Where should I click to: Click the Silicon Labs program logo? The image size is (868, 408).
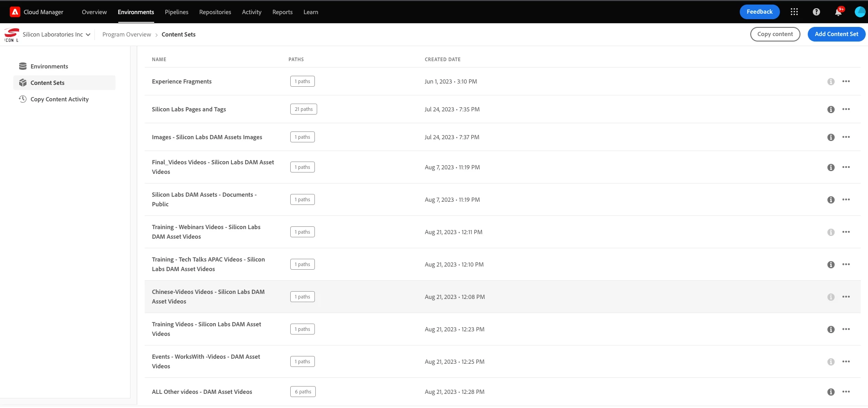pyautogui.click(x=11, y=35)
